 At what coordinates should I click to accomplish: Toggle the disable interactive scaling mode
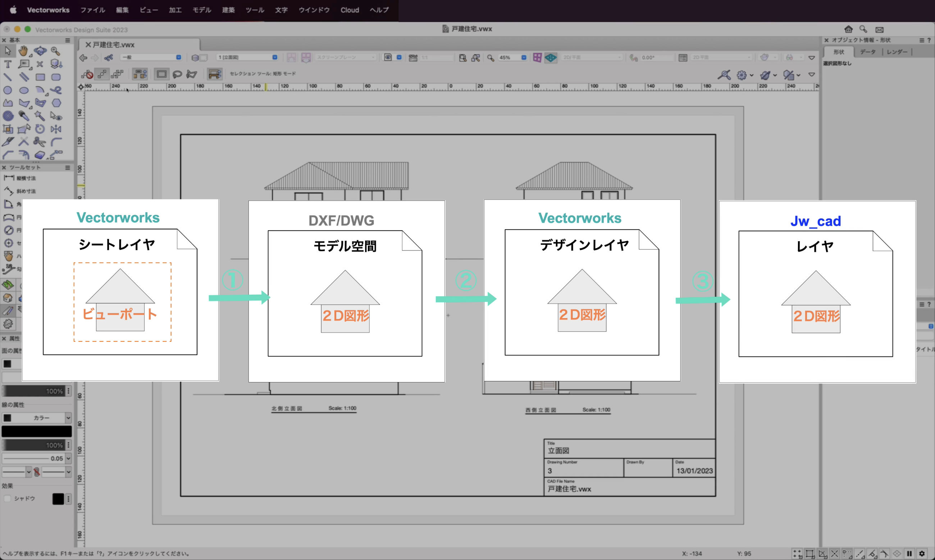(88, 74)
